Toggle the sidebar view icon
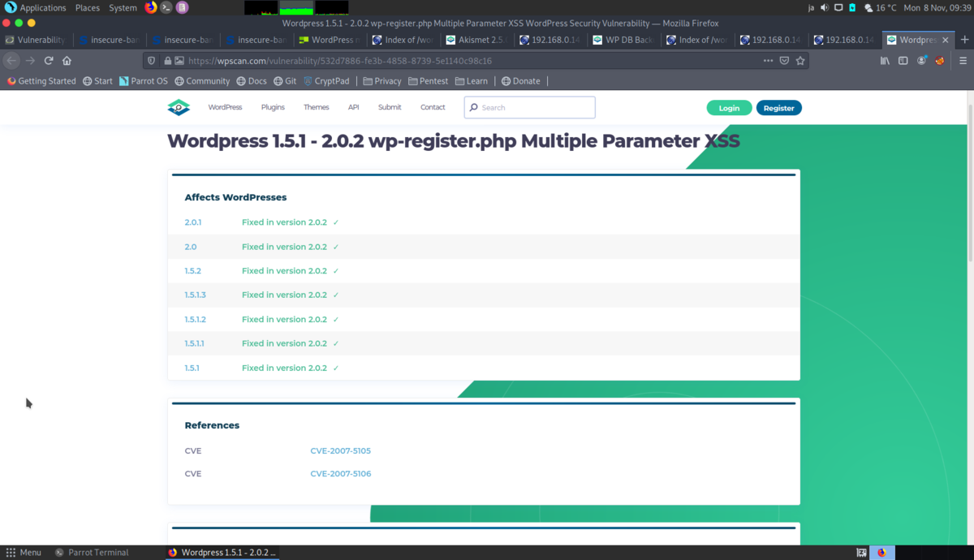Viewport: 974px width, 560px height. point(903,61)
